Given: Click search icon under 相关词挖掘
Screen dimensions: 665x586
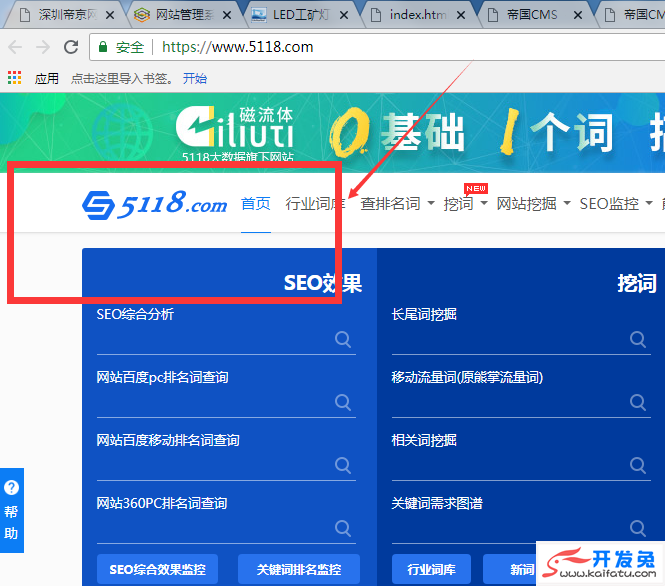Looking at the screenshot, I should point(637,465).
